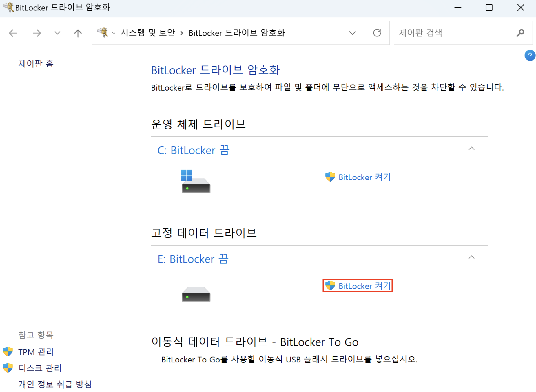Image resolution: width=536 pixels, height=392 pixels.
Task: Click the C: Windows drive icon
Action: (x=196, y=181)
